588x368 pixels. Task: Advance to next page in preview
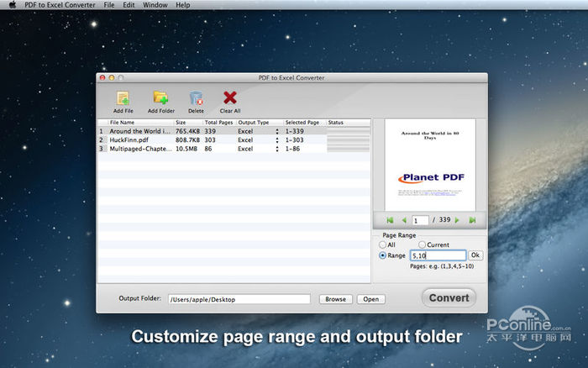coord(459,220)
